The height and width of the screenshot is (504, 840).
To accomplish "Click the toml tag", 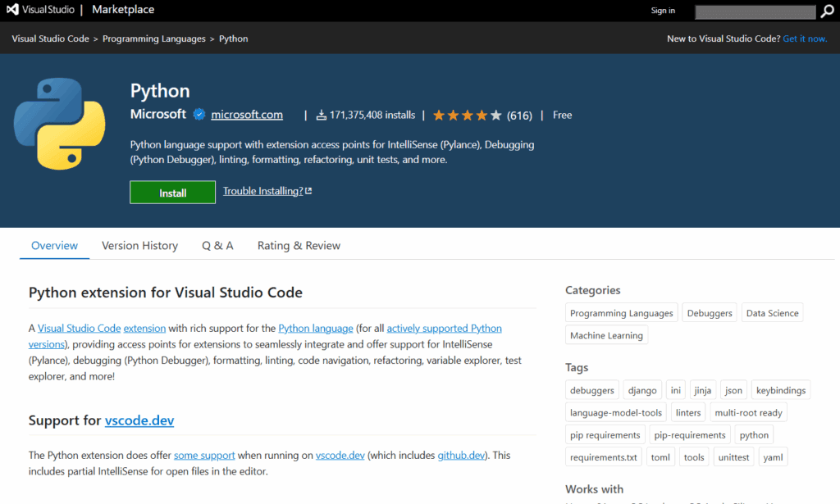I will coord(660,457).
